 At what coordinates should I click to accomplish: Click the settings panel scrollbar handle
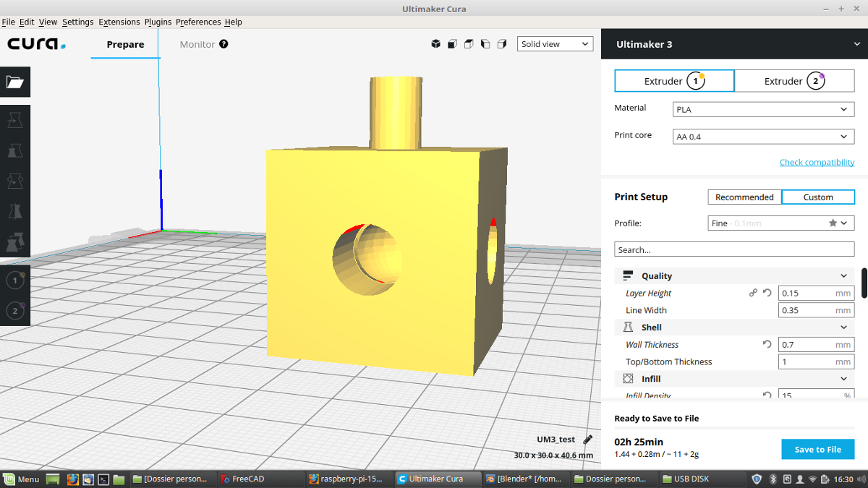click(864, 283)
